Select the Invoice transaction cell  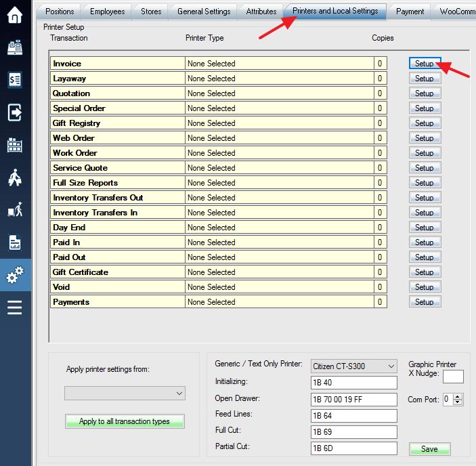point(118,64)
